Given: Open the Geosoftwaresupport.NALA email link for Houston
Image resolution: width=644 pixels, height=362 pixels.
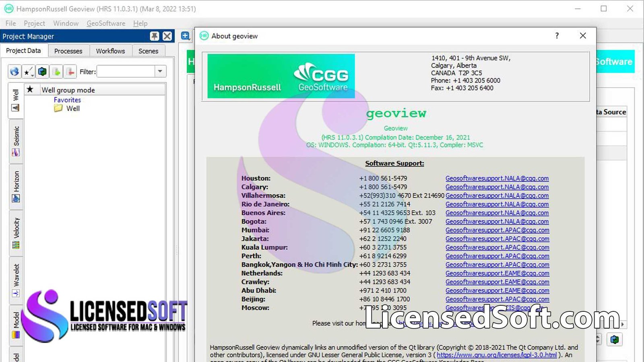Looking at the screenshot, I should pos(497,178).
